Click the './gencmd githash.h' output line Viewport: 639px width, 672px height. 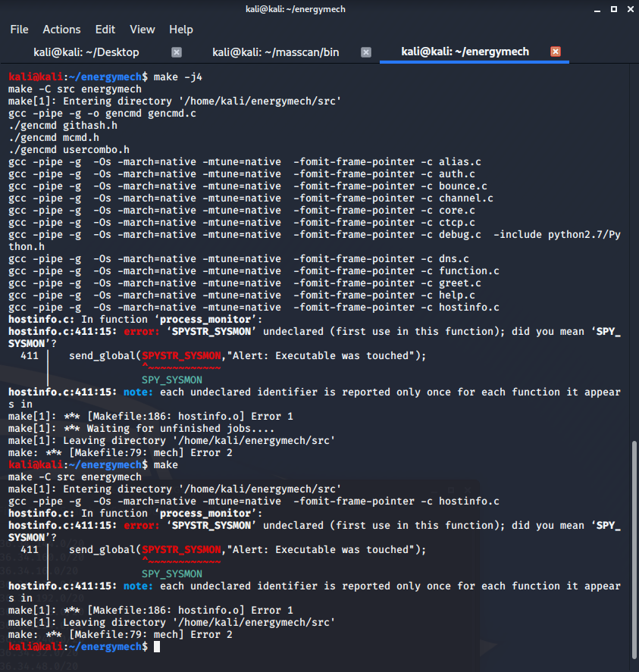point(63,126)
